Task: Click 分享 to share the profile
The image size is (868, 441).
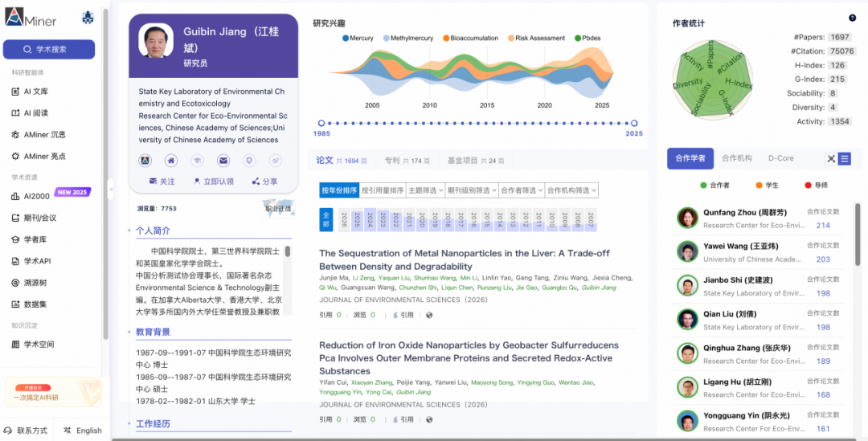Action: point(264,182)
